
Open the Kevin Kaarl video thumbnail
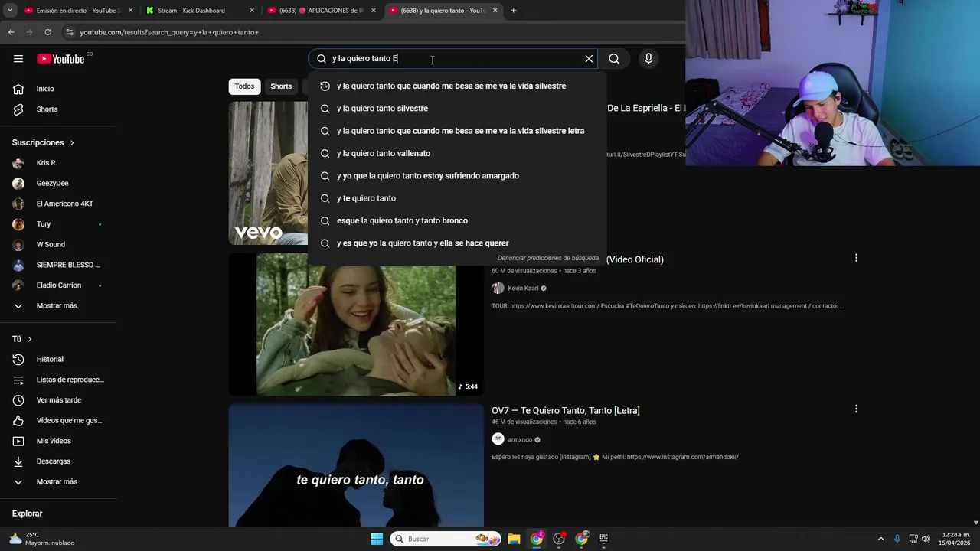coord(356,324)
